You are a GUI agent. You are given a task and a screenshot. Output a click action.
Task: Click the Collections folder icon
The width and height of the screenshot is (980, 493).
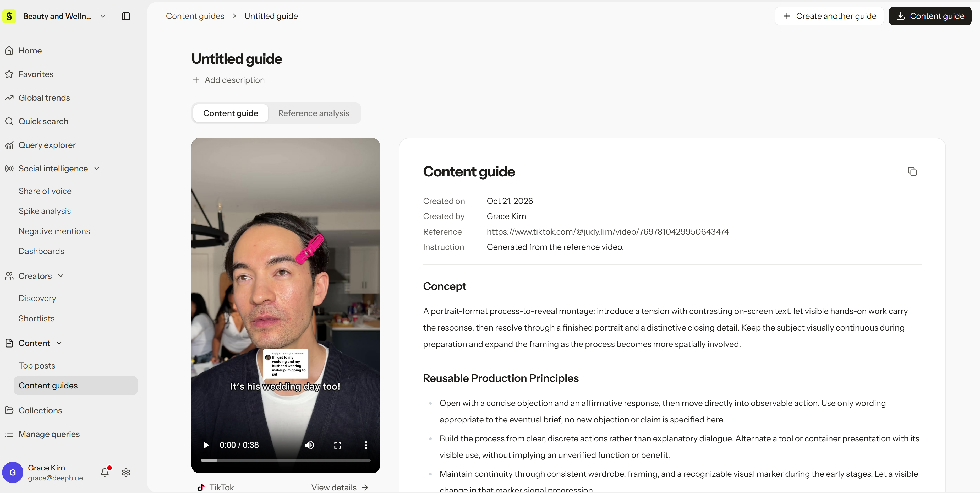tap(9, 410)
